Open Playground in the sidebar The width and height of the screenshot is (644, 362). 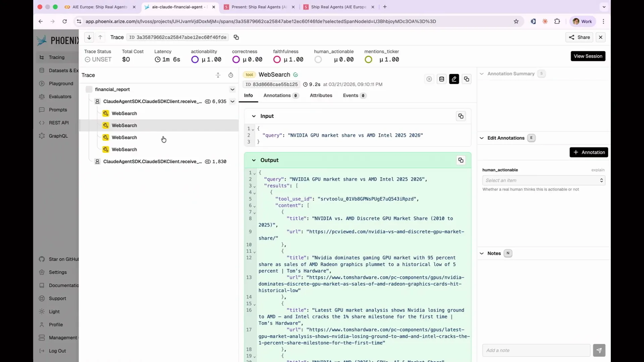pos(58,83)
